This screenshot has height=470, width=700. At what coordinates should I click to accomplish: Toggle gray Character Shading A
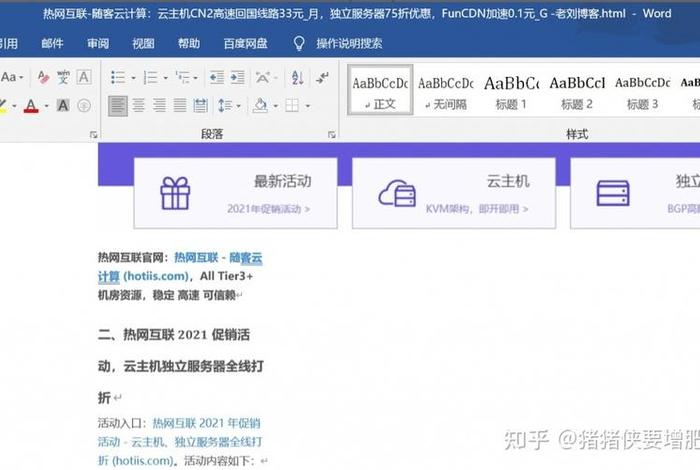(63, 106)
